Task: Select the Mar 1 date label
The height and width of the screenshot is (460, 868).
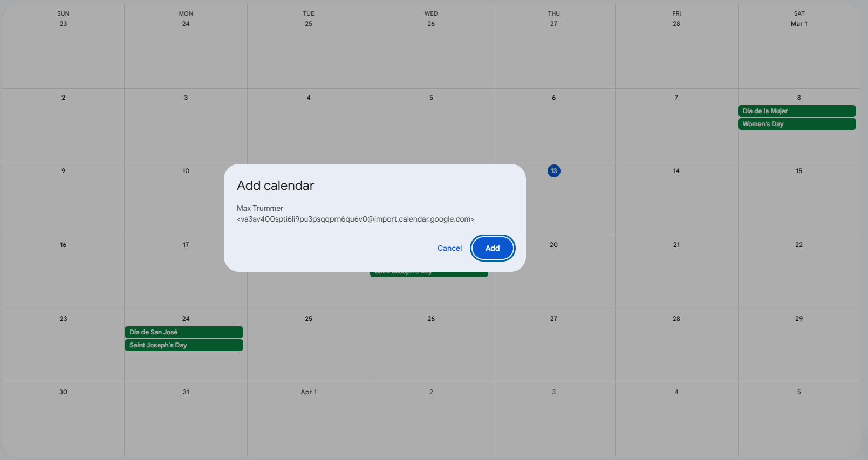Action: coord(799,24)
